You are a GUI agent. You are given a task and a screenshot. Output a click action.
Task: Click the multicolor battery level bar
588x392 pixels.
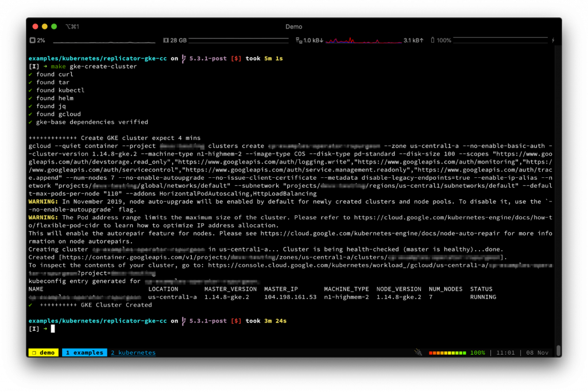447,352
